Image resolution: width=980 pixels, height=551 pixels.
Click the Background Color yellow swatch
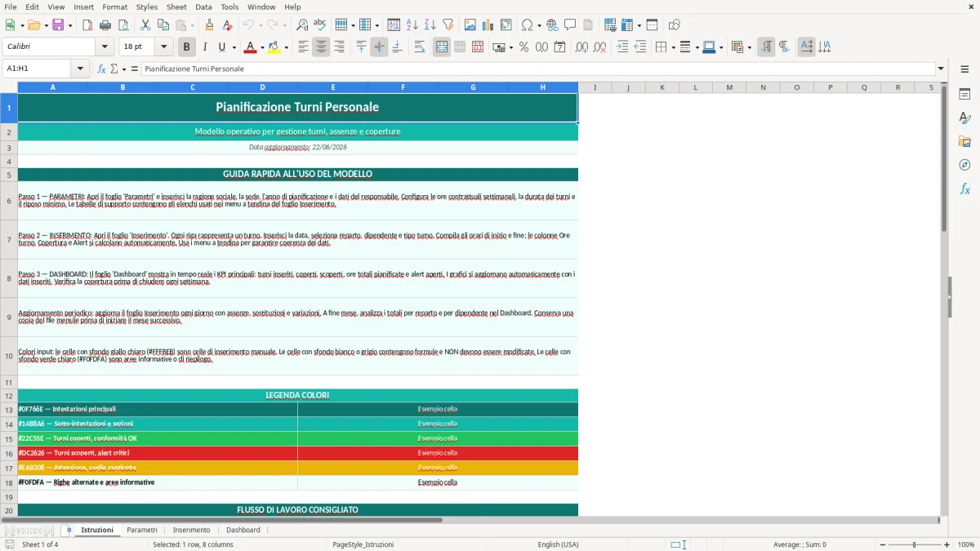pyautogui.click(x=274, y=47)
